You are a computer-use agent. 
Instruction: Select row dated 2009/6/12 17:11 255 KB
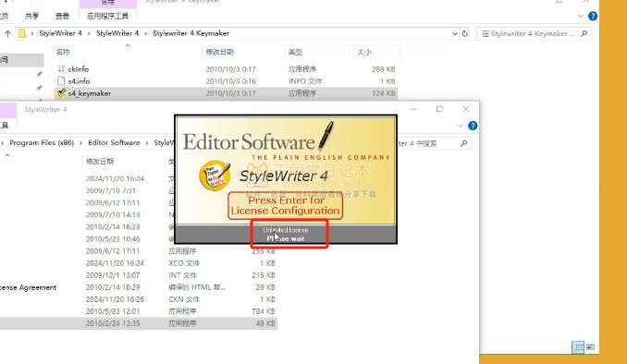click(139, 251)
